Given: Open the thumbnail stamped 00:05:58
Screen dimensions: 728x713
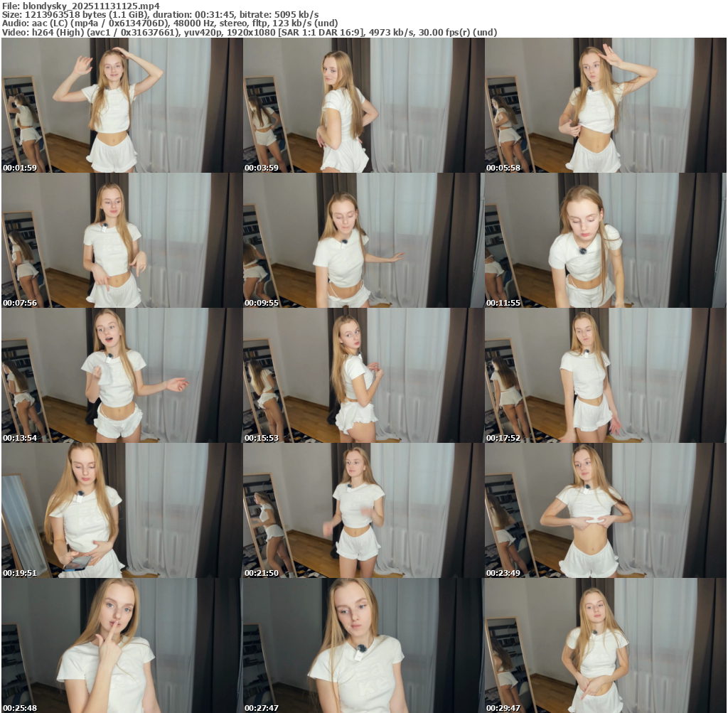Looking at the screenshot, I should (x=606, y=105).
